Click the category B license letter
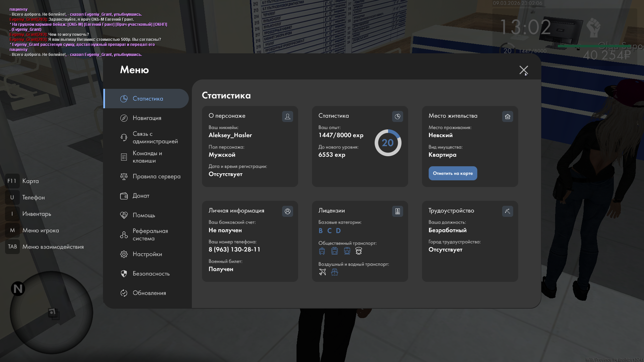 [321, 231]
